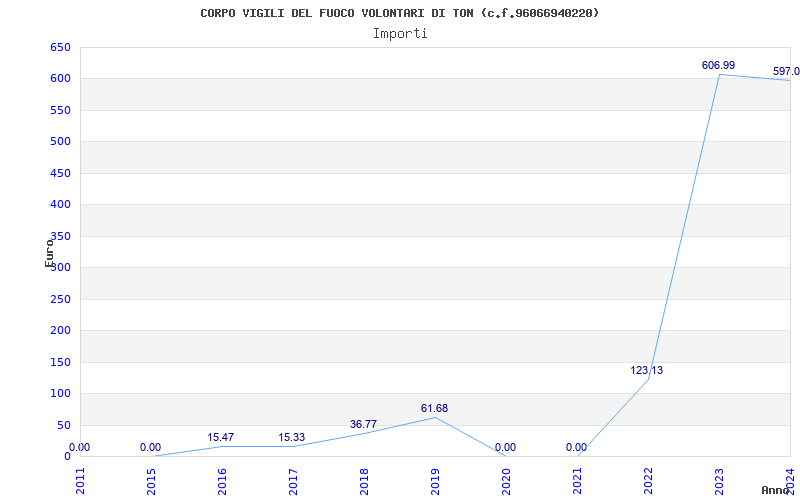Click the 2016 year label on x-axis
This screenshot has height=500, width=800.
222,482
